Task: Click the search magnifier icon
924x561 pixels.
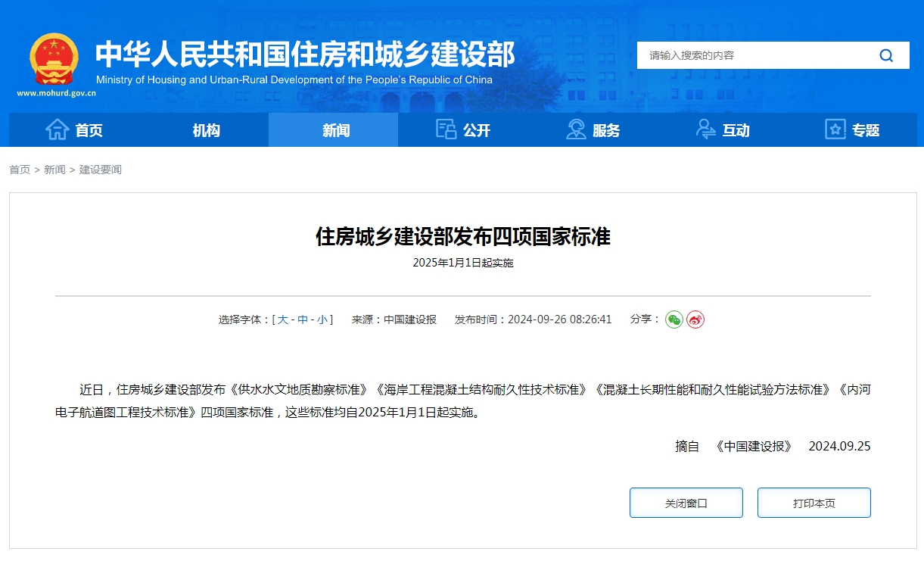Action: 885,55
